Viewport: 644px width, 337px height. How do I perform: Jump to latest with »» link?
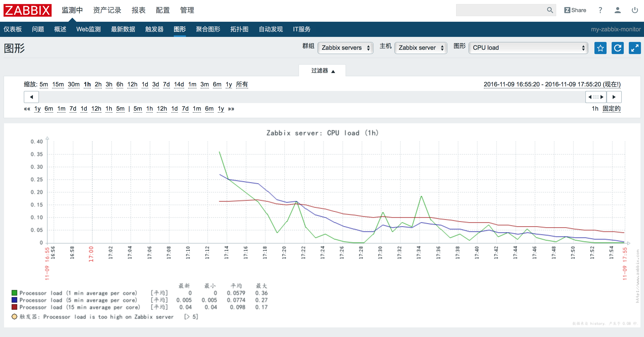pyautogui.click(x=231, y=109)
